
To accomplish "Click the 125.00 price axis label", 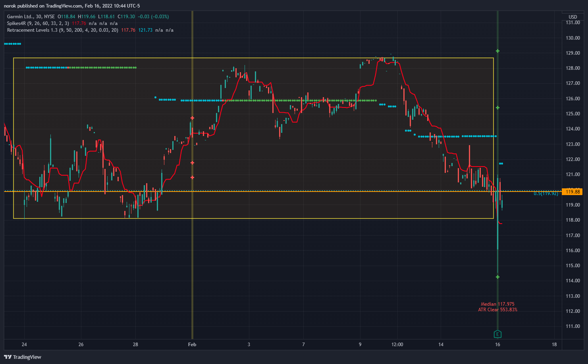I will point(573,114).
